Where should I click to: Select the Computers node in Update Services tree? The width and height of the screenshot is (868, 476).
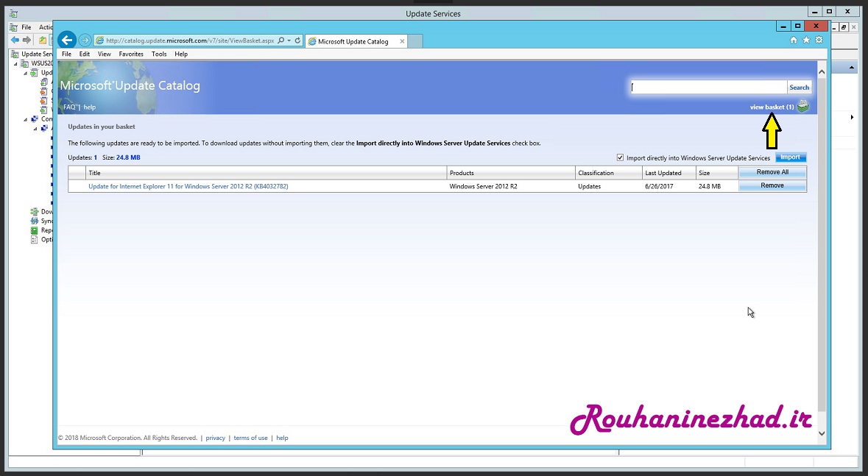[41, 118]
